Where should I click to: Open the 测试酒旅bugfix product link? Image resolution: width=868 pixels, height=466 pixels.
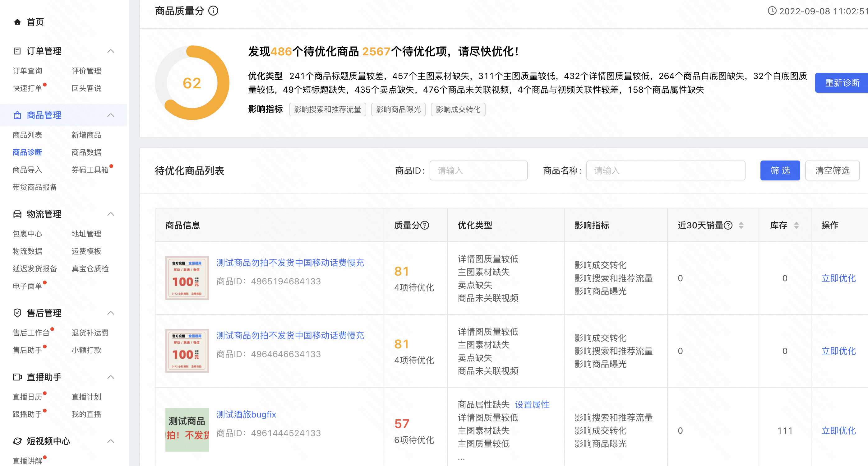pos(246,414)
